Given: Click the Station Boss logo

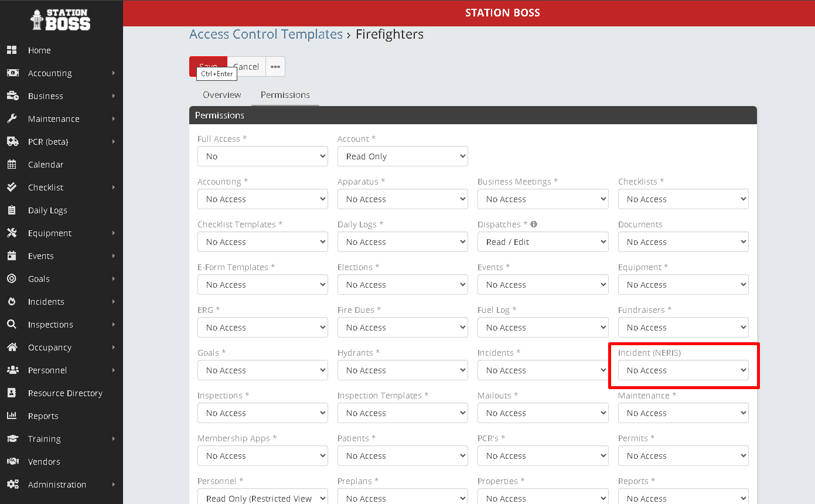Looking at the screenshot, I should [x=61, y=19].
